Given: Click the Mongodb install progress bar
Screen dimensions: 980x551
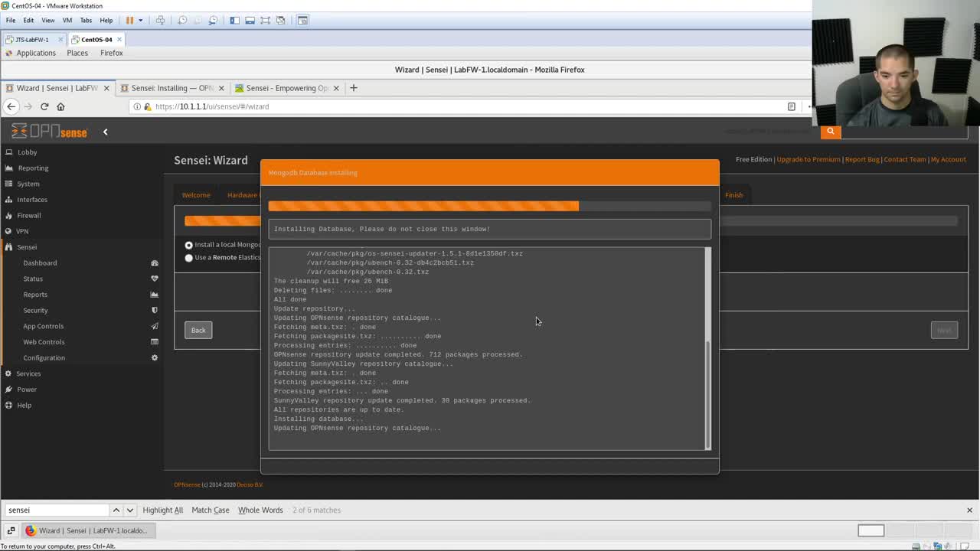Looking at the screenshot, I should pos(489,206).
